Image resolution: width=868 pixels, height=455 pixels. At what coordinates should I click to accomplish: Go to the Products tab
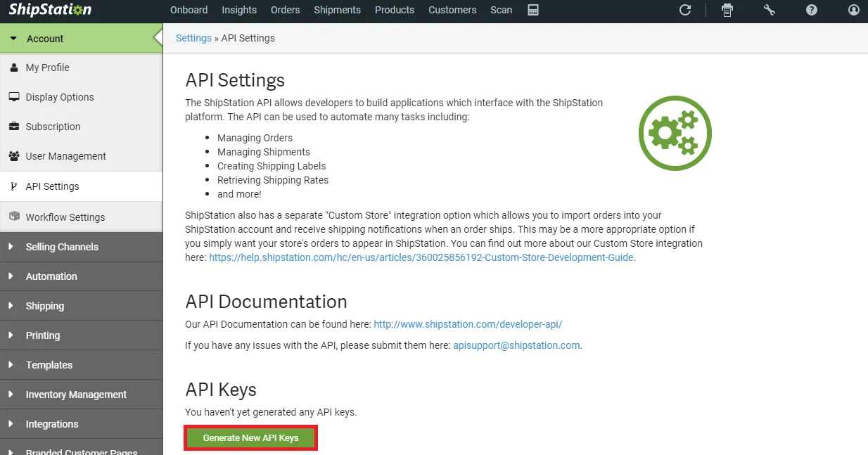click(395, 10)
